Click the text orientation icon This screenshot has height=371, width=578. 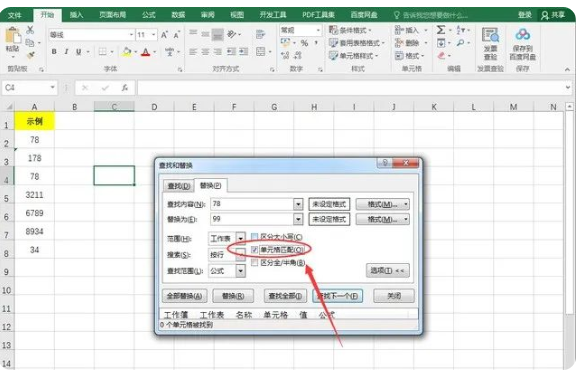coord(232,34)
